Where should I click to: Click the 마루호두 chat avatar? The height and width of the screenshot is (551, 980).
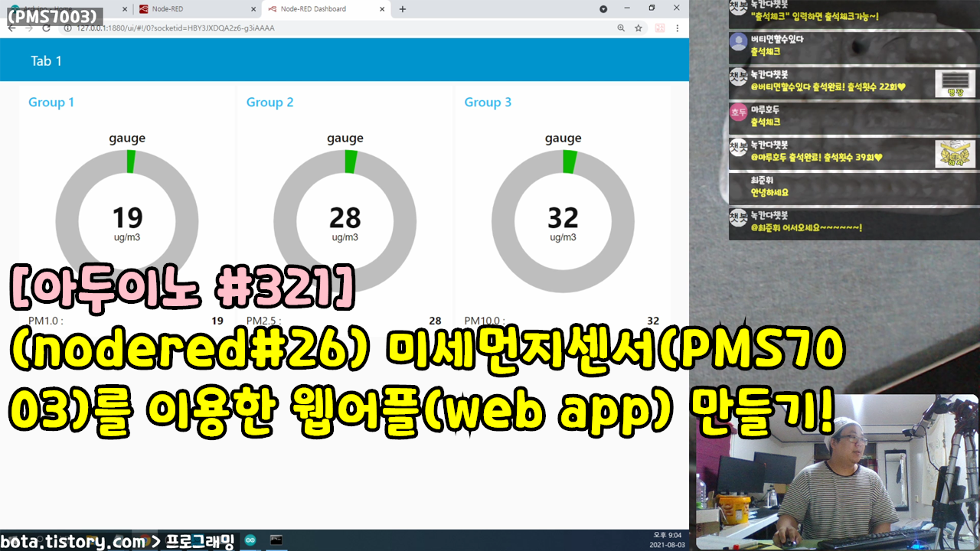pyautogui.click(x=738, y=112)
